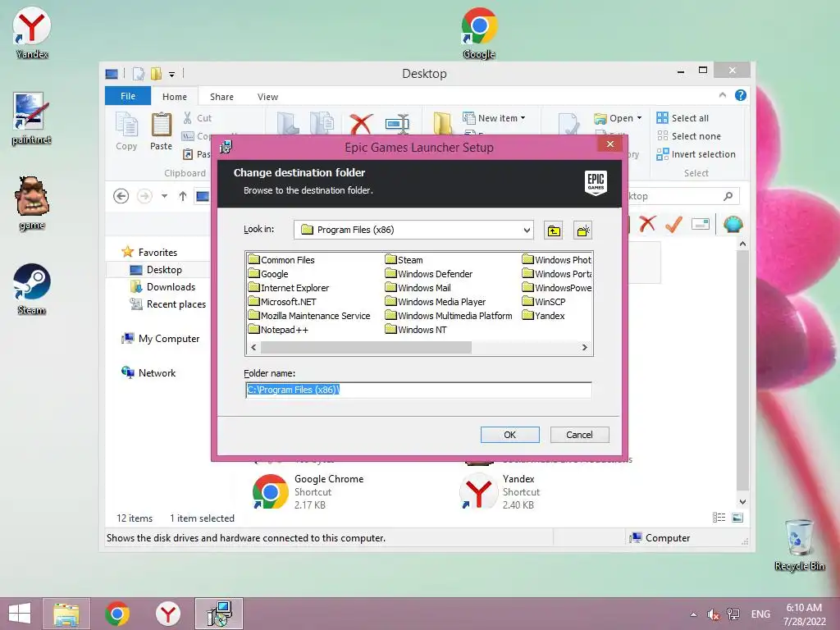Switch to the View ribbon tab
The height and width of the screenshot is (630, 840).
pos(267,97)
